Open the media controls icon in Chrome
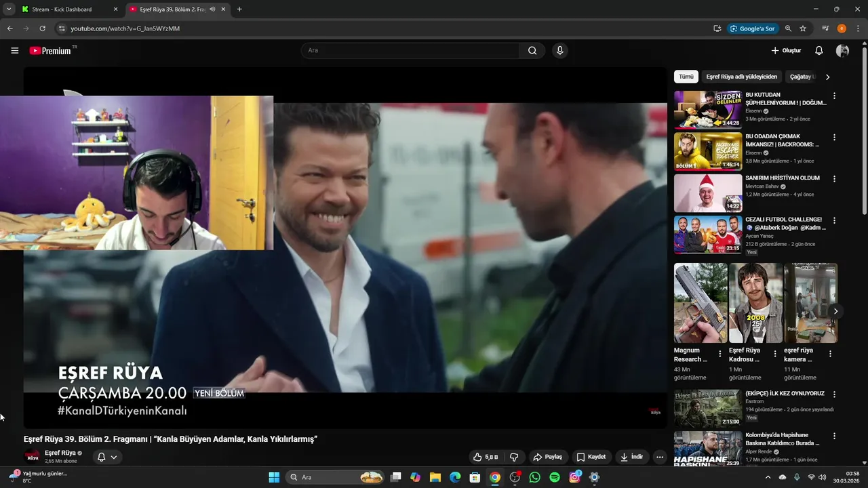The width and height of the screenshot is (868, 488). tap(825, 28)
